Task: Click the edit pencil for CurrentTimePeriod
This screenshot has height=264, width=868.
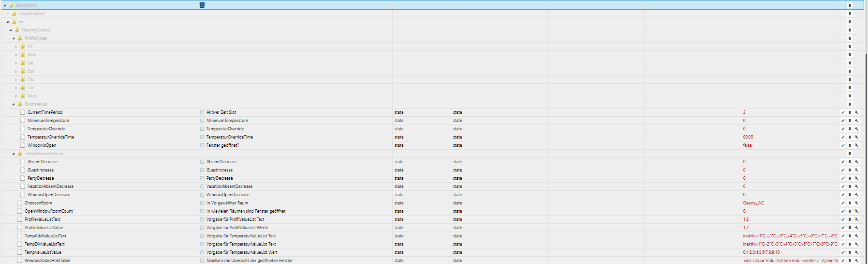Action: (843, 112)
